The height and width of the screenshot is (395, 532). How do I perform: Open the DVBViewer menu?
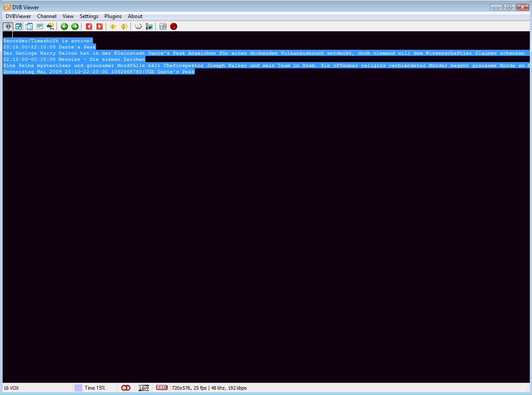coord(19,16)
